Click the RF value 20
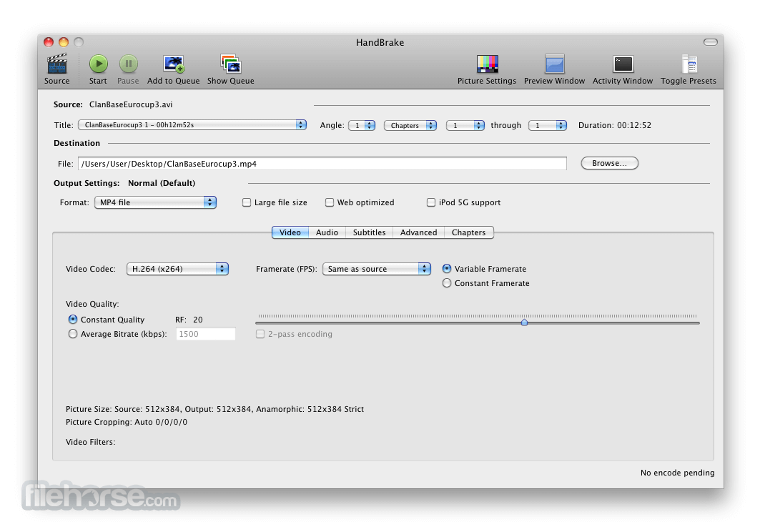Viewport: 760px width, 532px height. pos(198,320)
